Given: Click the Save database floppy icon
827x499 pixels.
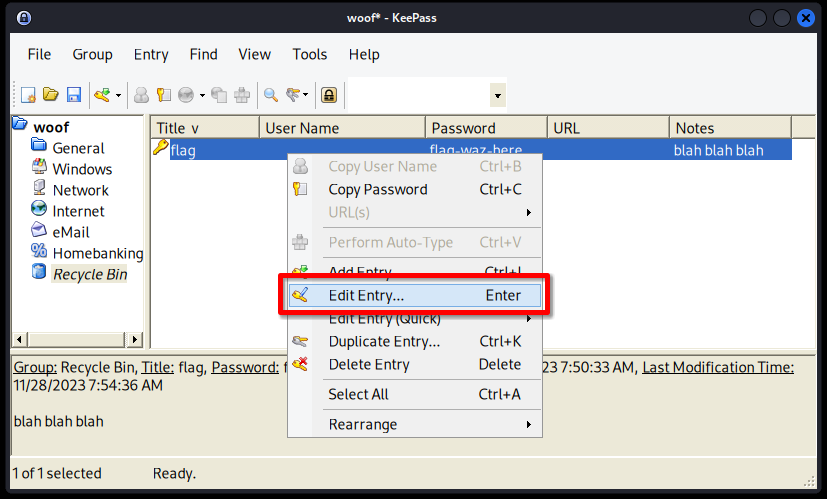Looking at the screenshot, I should pyautogui.click(x=74, y=95).
